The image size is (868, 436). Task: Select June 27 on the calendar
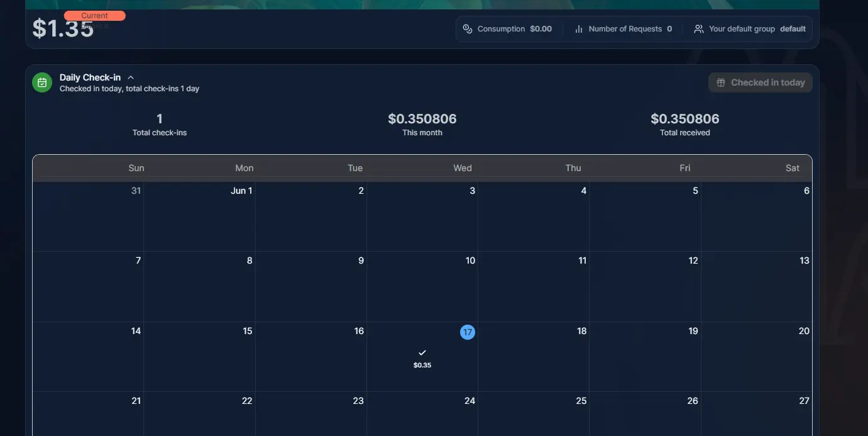point(757,414)
